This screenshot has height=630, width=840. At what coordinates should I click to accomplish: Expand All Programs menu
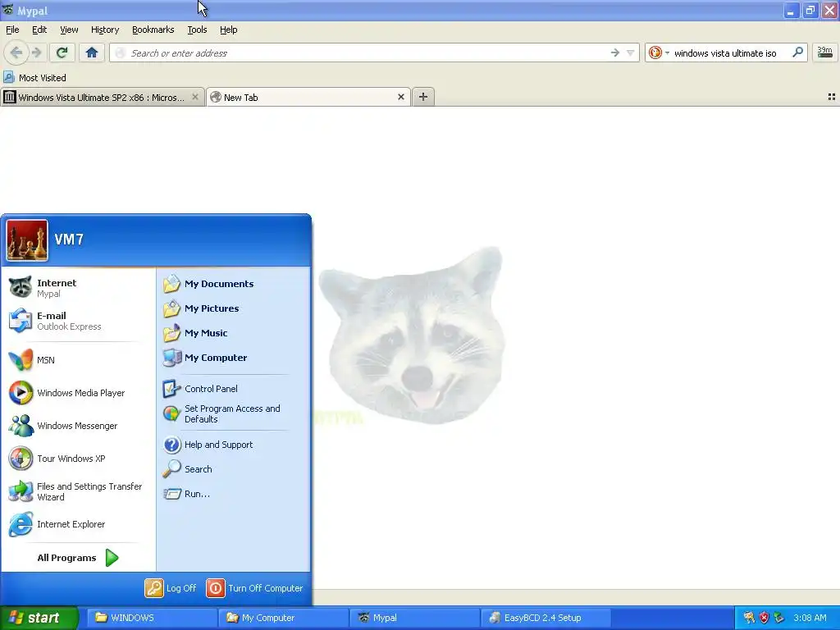click(x=78, y=558)
